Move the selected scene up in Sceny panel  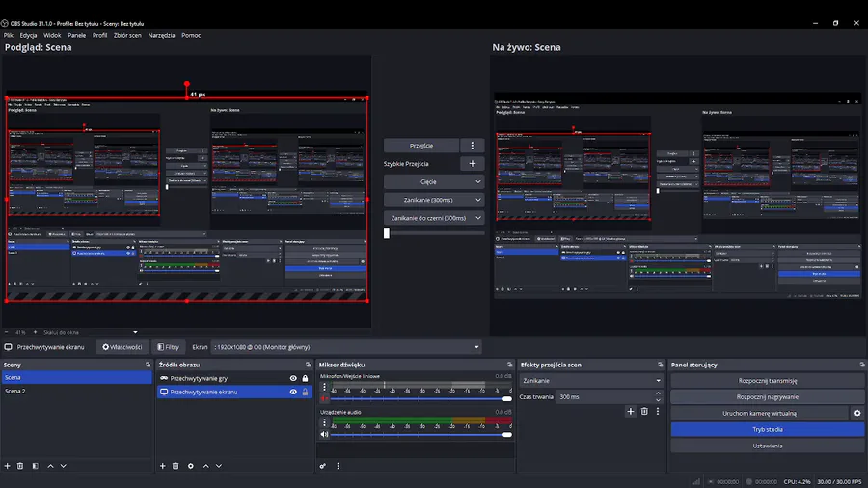(x=50, y=466)
